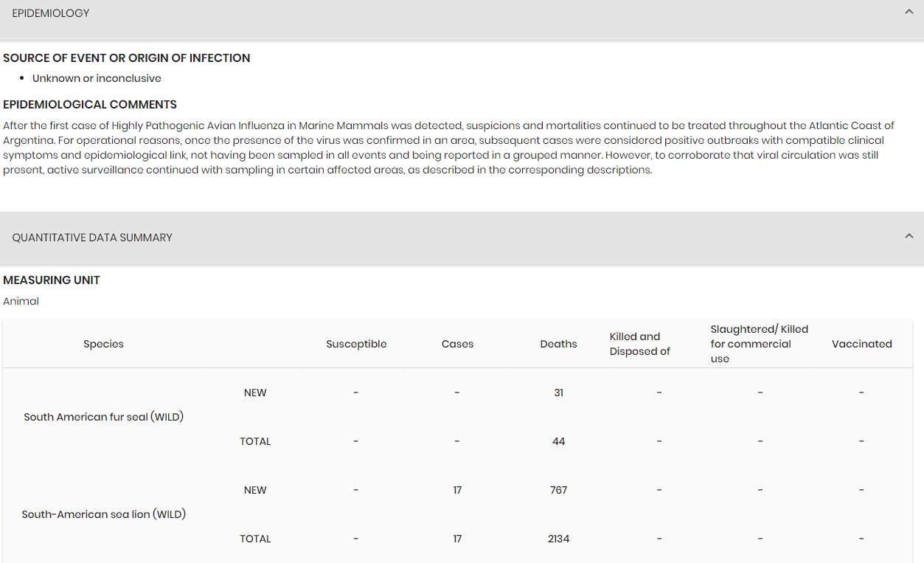Select South American fur seal (WILD) row label

(103, 417)
